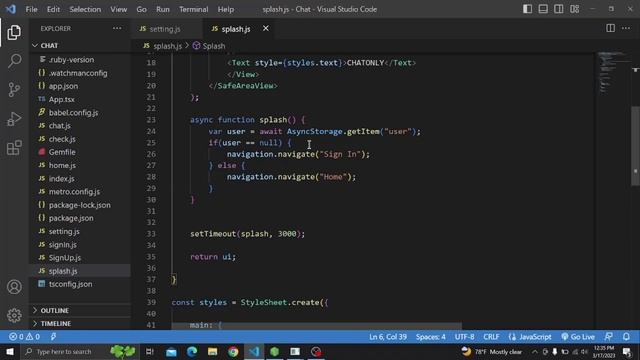Open the Help menu
This screenshot has width=640, height=360.
(x=226, y=9)
